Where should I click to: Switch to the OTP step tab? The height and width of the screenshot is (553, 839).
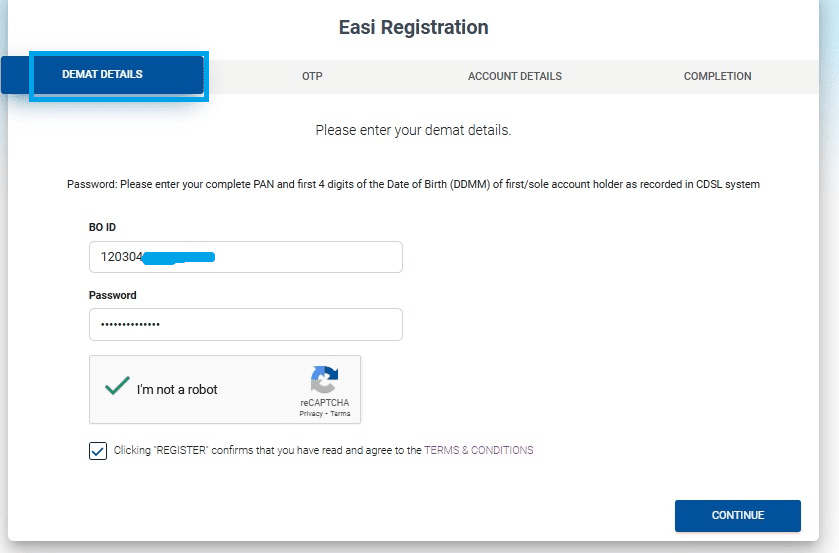click(312, 76)
